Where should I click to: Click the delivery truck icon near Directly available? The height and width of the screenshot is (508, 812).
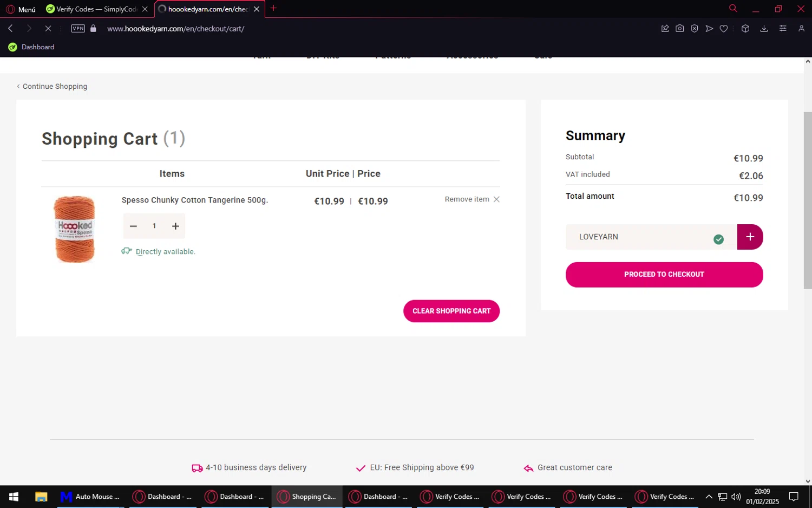[127, 251]
